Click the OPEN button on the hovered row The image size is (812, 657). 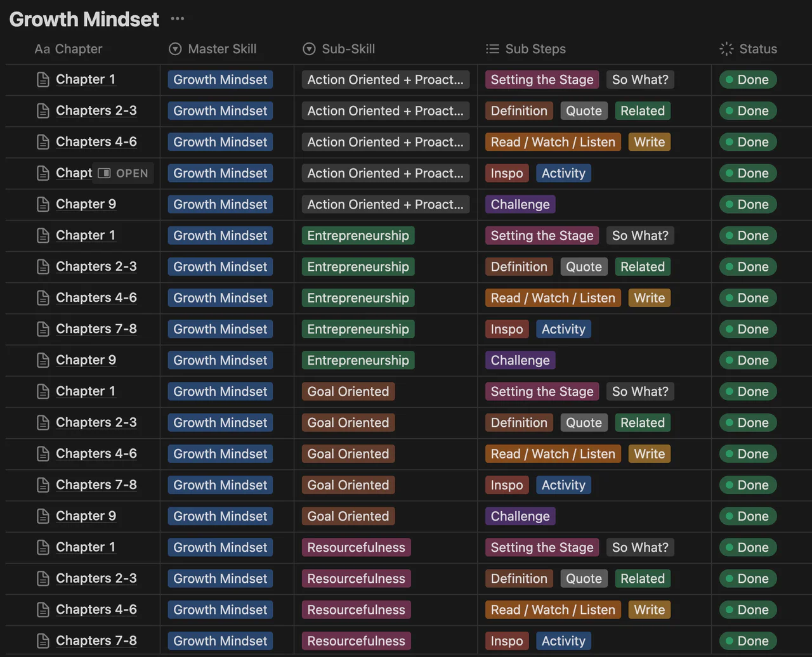tap(123, 173)
